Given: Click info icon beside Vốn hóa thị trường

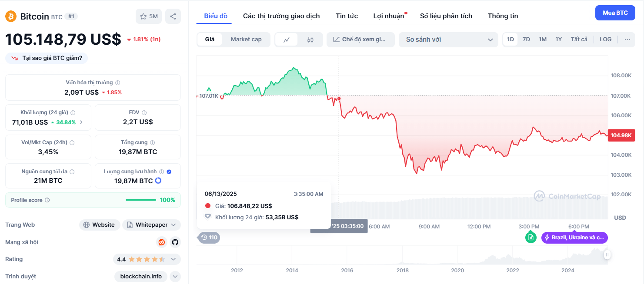Looking at the screenshot, I should pos(118,83).
